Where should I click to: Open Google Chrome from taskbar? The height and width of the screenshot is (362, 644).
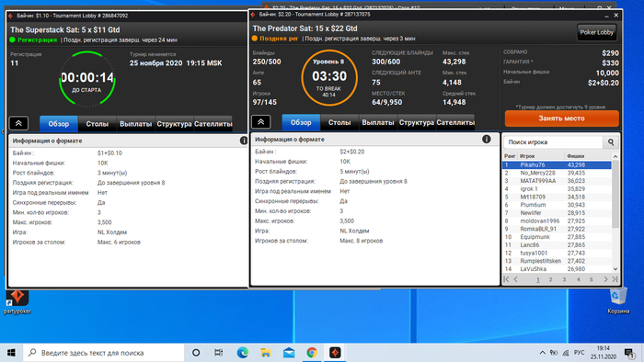(x=312, y=353)
